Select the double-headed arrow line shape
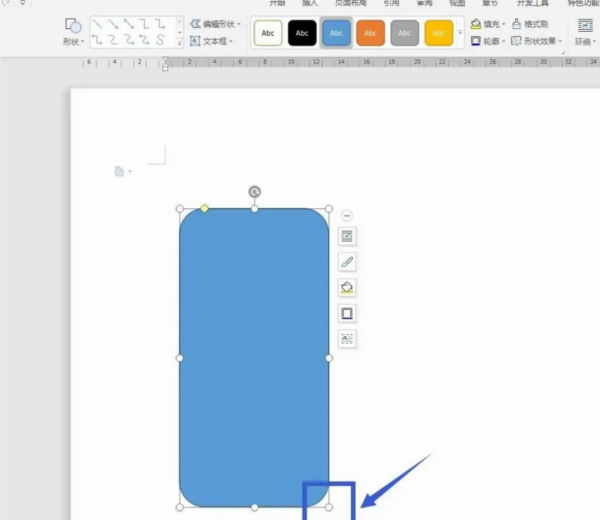 (x=129, y=25)
